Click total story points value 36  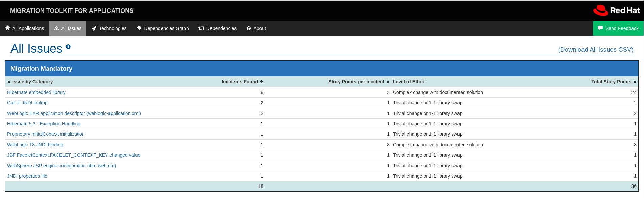point(634,186)
